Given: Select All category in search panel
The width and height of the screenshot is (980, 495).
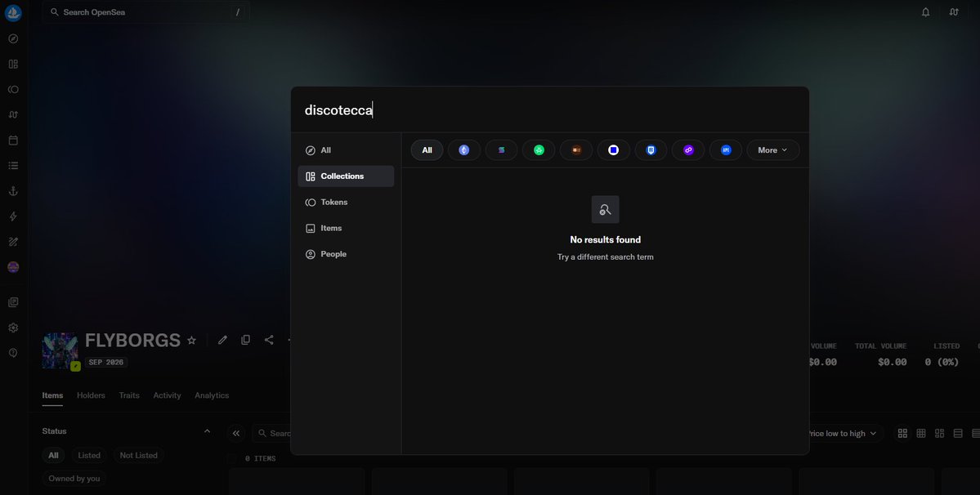Looking at the screenshot, I should pyautogui.click(x=347, y=150).
